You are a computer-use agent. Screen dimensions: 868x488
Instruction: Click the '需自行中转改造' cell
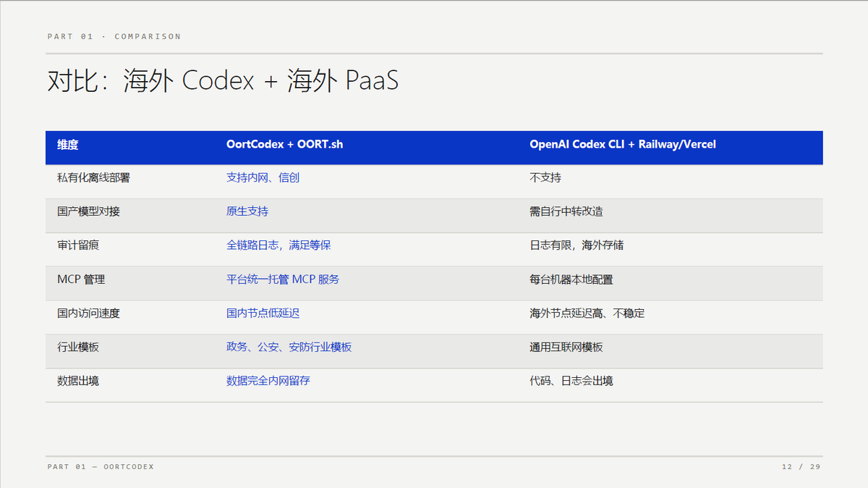coord(566,211)
